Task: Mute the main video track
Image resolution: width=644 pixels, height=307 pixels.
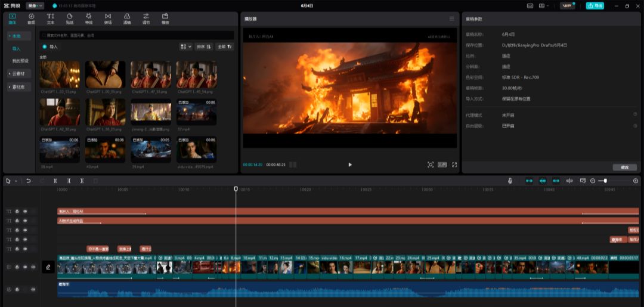Action: (x=33, y=267)
